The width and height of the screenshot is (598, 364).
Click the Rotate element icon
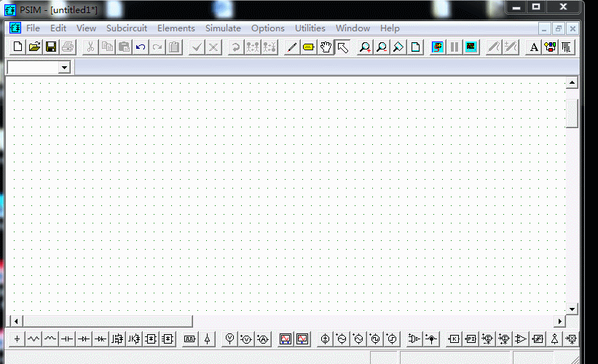tap(236, 47)
